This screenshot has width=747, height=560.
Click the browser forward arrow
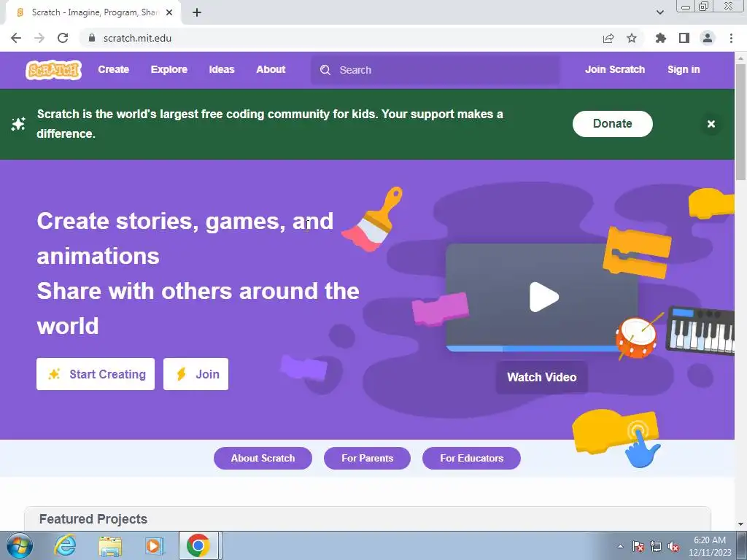(39, 38)
